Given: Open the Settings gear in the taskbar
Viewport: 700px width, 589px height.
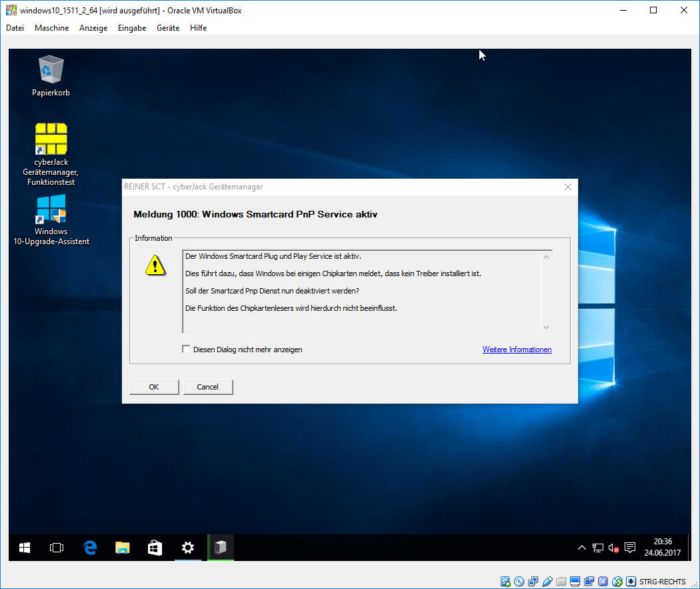Looking at the screenshot, I should point(188,548).
